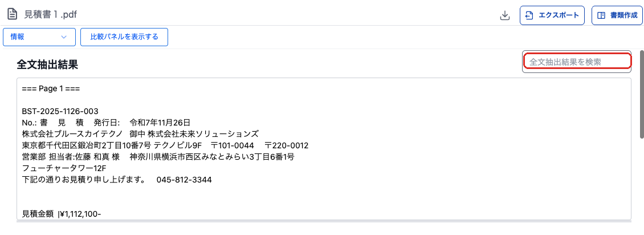644x235 pixels.
Task: Click the vertical scrollbar thumb on the right
Action: (642, 95)
